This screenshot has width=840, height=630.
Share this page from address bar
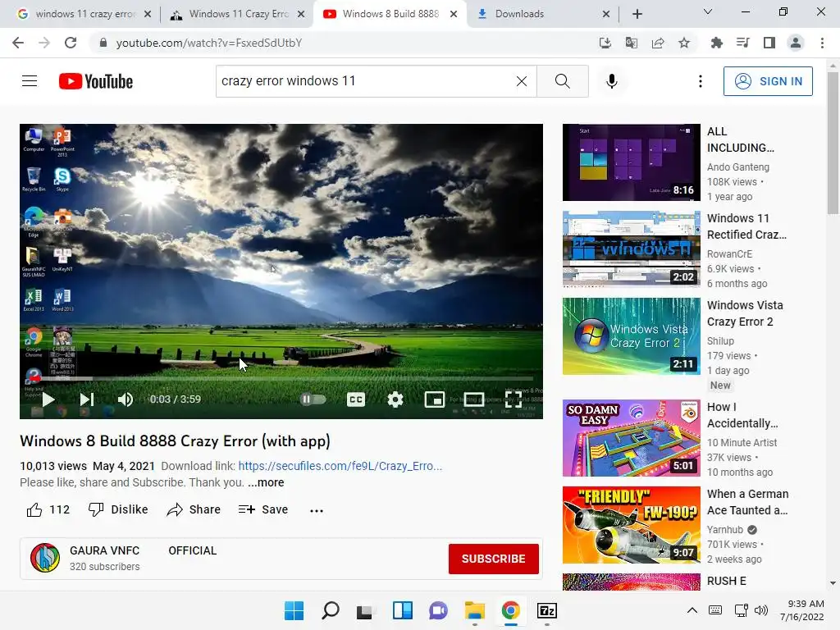[658, 43]
